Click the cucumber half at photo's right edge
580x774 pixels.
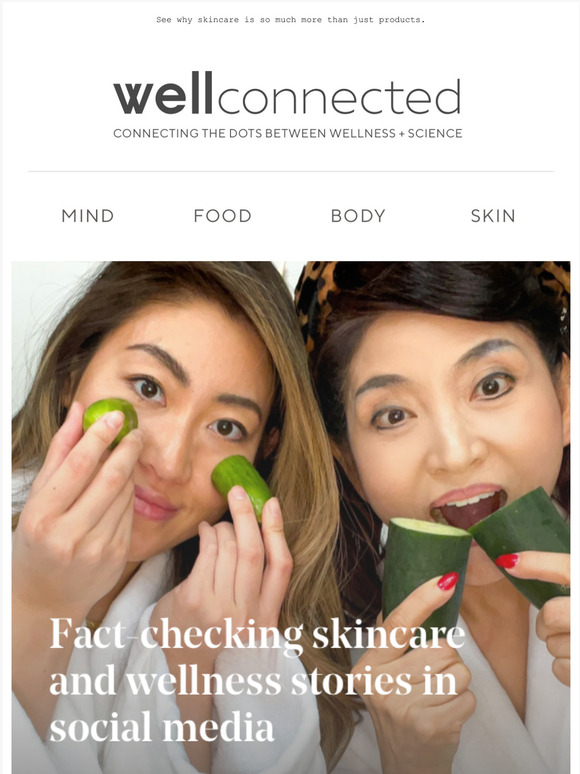pos(523,543)
